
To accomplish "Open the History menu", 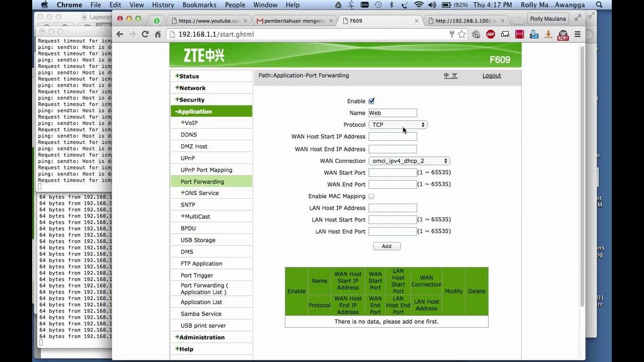I will tap(163, 5).
